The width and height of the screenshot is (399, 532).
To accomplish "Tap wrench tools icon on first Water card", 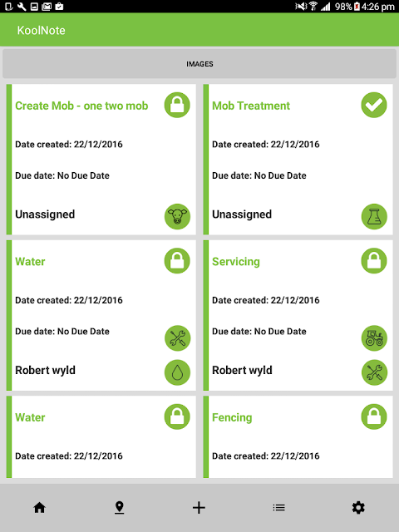I will coord(177,338).
